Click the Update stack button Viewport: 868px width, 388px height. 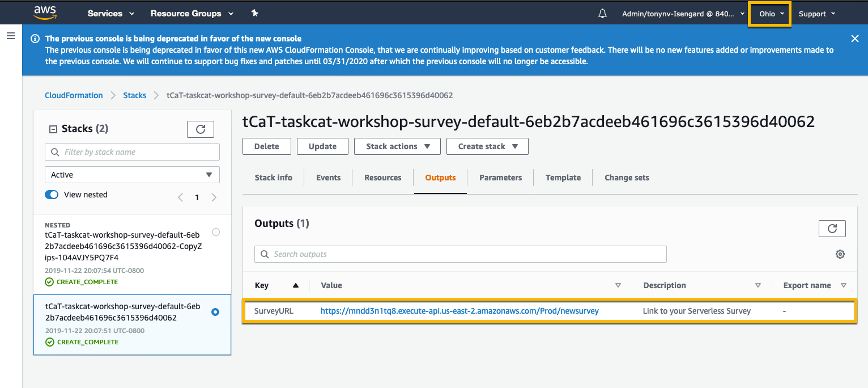[x=323, y=146]
